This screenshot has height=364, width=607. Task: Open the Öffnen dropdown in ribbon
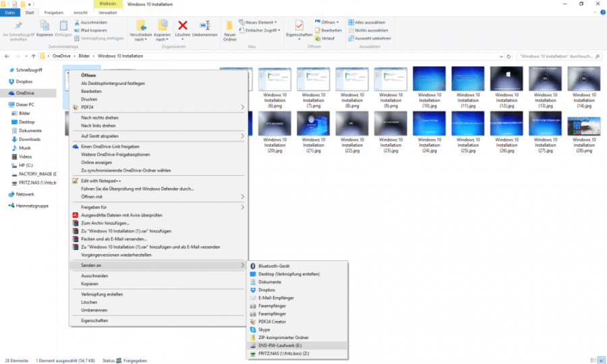pyautogui.click(x=326, y=22)
